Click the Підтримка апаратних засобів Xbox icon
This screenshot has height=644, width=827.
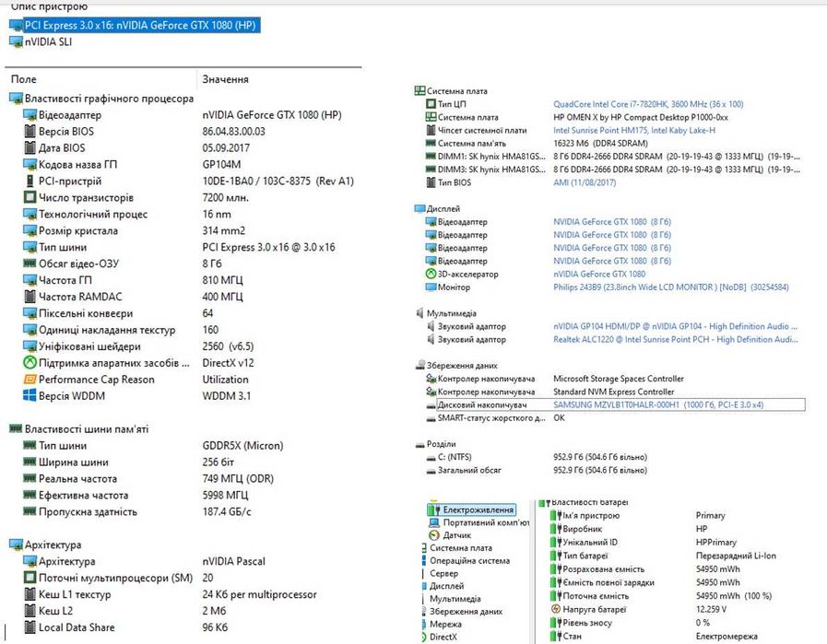click(x=30, y=363)
